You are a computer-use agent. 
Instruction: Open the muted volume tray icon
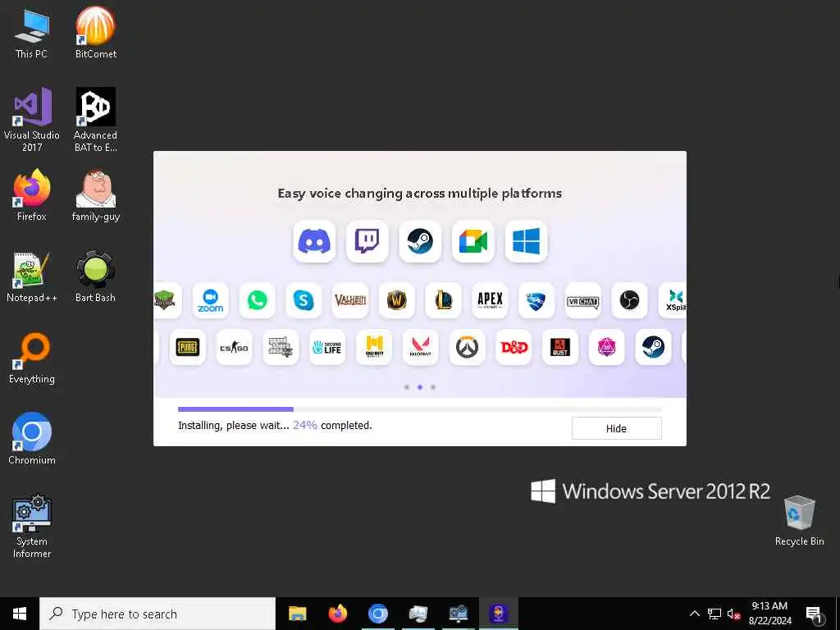733,614
